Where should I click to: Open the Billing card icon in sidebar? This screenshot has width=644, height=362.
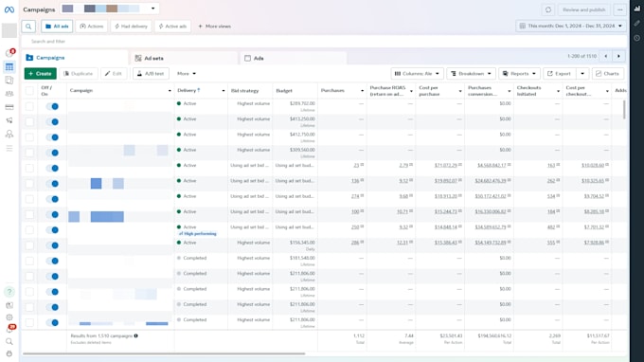(9, 107)
